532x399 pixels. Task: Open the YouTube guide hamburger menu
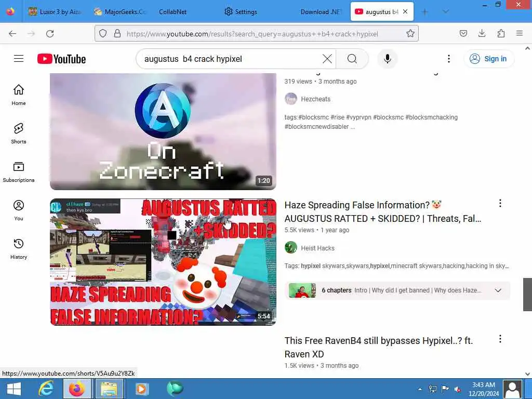coord(19,59)
